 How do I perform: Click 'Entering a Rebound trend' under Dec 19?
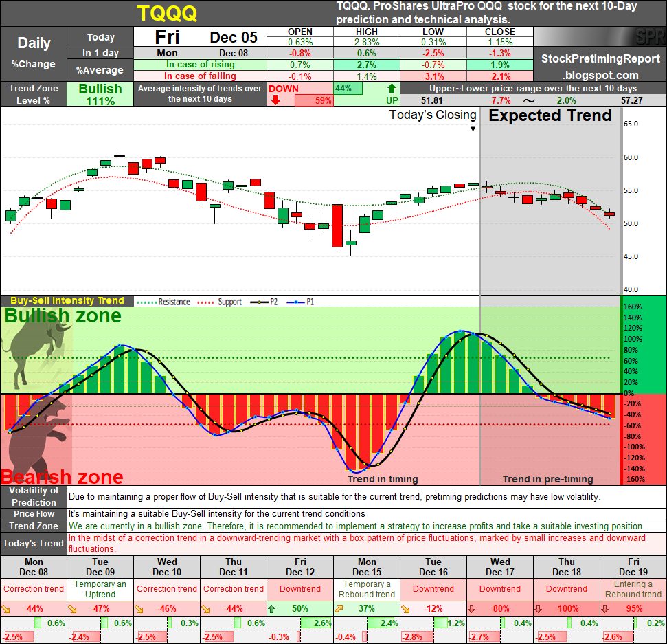(x=633, y=589)
